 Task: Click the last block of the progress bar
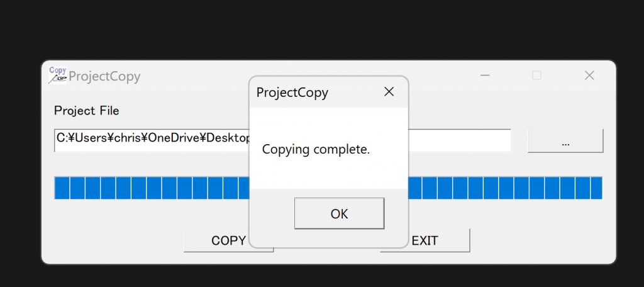tap(595, 188)
